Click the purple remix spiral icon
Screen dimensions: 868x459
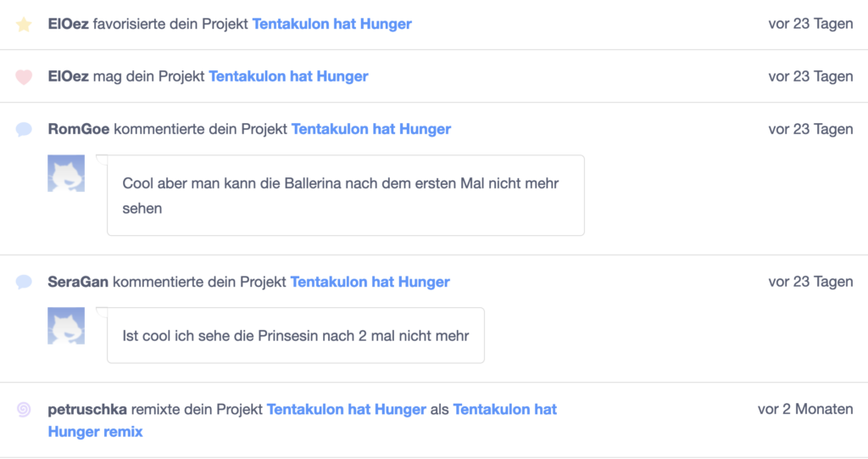click(x=24, y=409)
